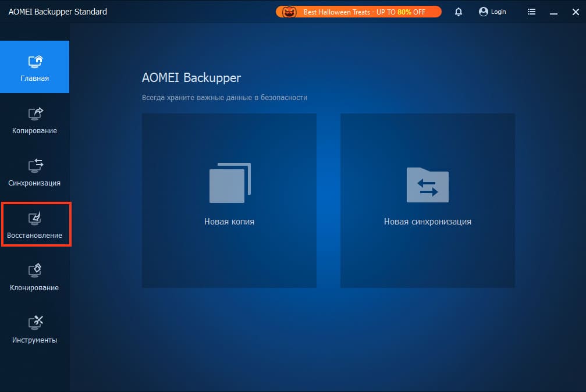586x392 pixels.
Task: Switch to the Синхронизация section
Action: coord(34,172)
